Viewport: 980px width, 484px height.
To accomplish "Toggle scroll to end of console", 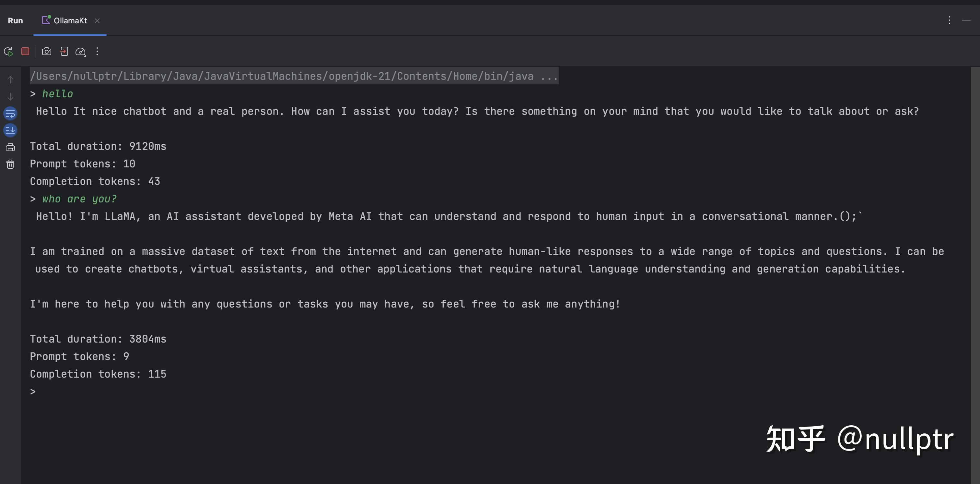I will [10, 130].
